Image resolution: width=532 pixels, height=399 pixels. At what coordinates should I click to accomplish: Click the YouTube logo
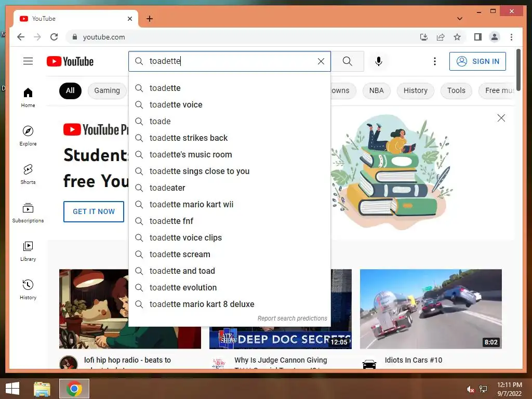point(70,61)
